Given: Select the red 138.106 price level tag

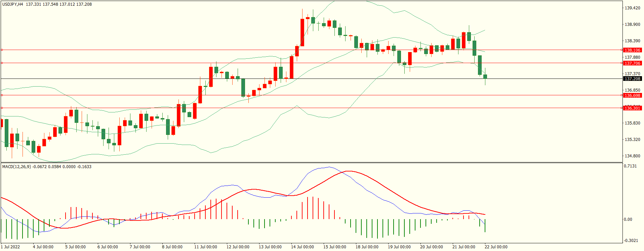Looking at the screenshot, I should pos(632,50).
